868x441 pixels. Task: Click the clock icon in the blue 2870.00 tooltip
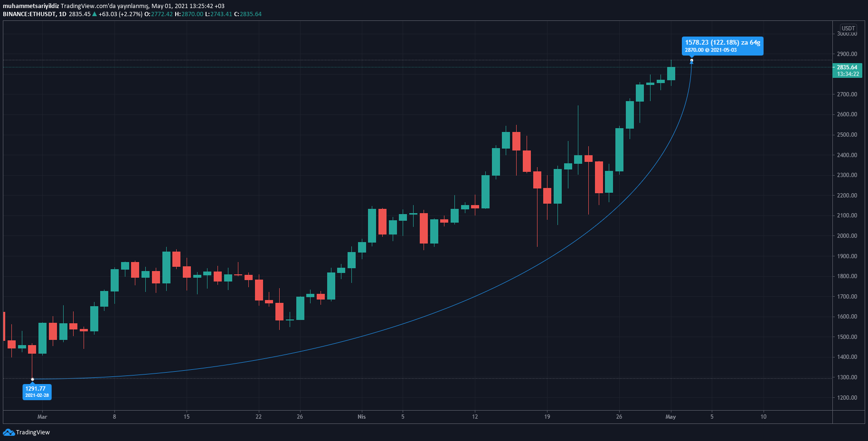tap(707, 50)
